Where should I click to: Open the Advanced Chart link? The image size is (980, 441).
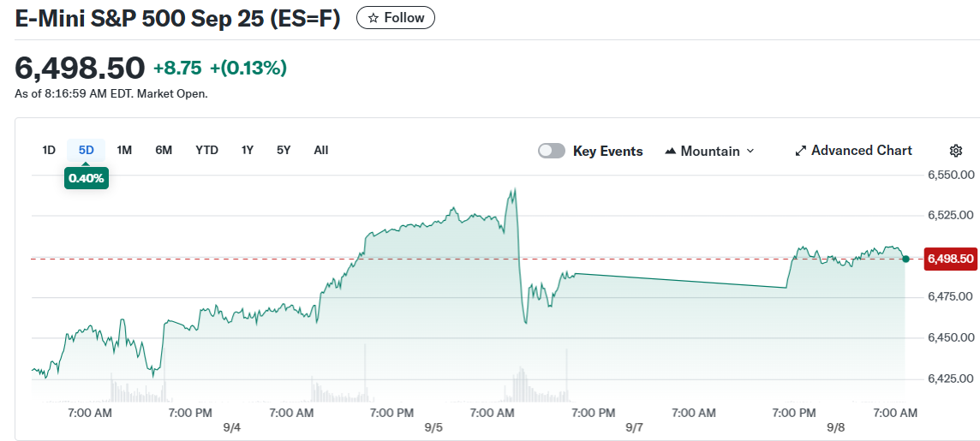853,151
